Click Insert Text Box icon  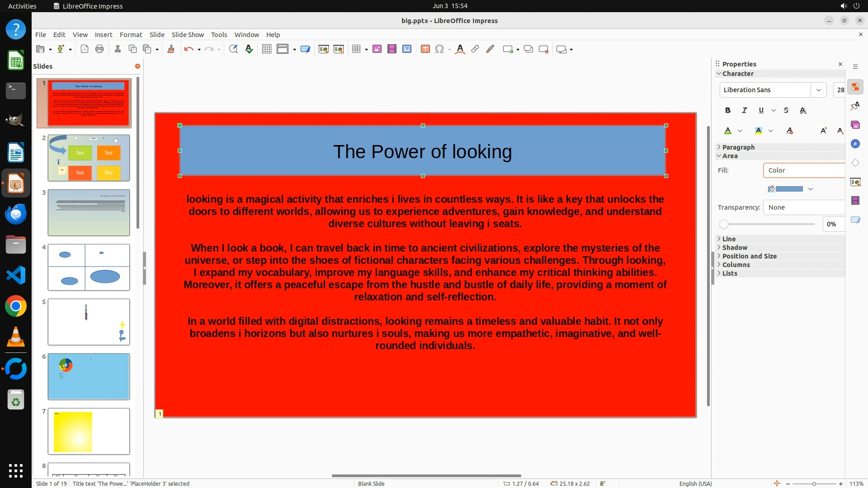(x=425, y=49)
